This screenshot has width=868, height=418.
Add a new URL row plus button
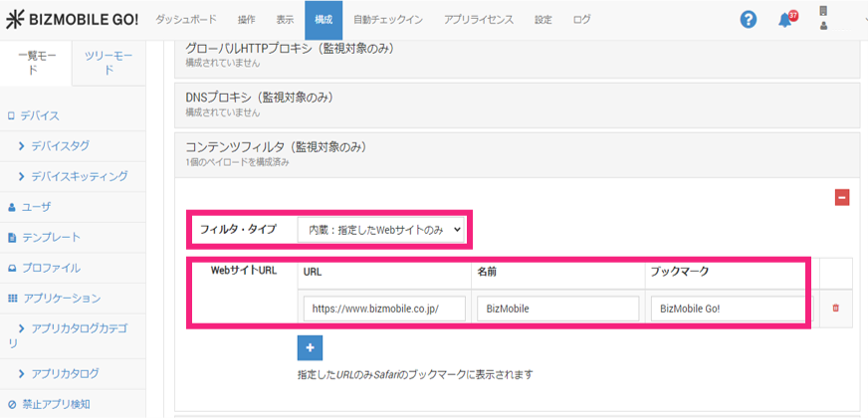pyautogui.click(x=310, y=347)
